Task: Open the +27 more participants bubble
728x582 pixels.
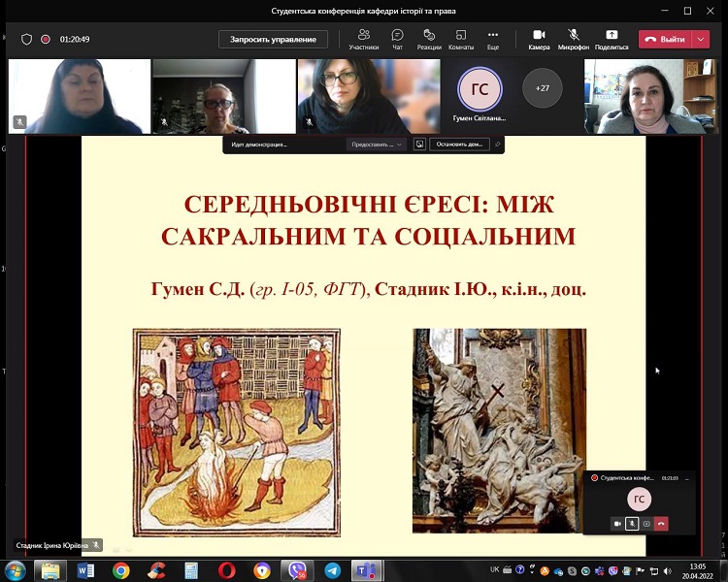Action: coord(543,88)
